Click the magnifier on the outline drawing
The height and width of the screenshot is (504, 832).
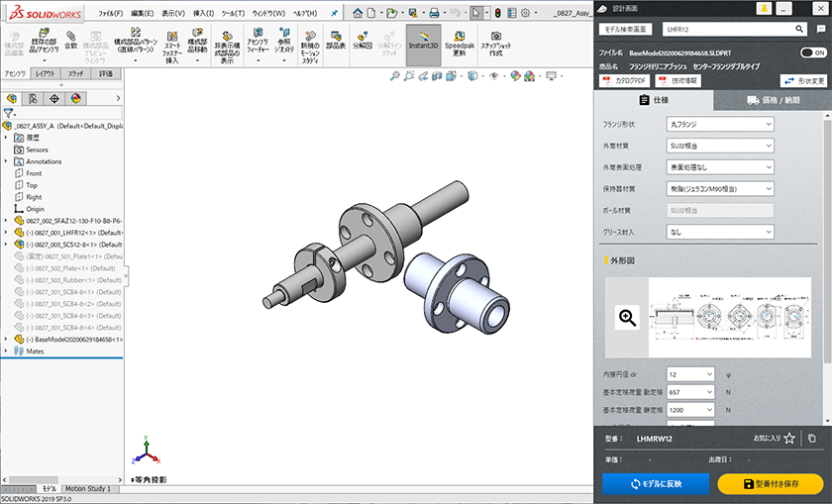626,317
